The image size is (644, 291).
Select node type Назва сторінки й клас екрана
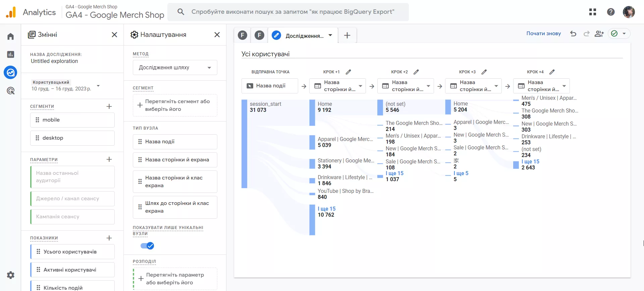[175, 181]
